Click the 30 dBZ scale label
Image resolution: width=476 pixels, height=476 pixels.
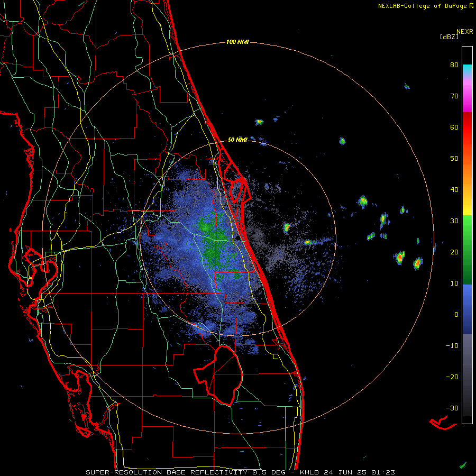(x=454, y=221)
